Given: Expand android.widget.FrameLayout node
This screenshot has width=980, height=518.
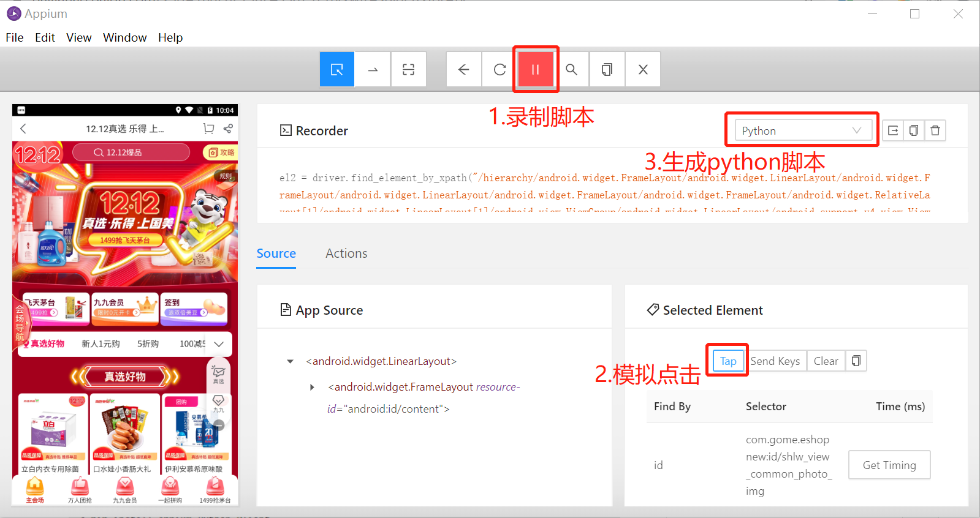Looking at the screenshot, I should 312,387.
